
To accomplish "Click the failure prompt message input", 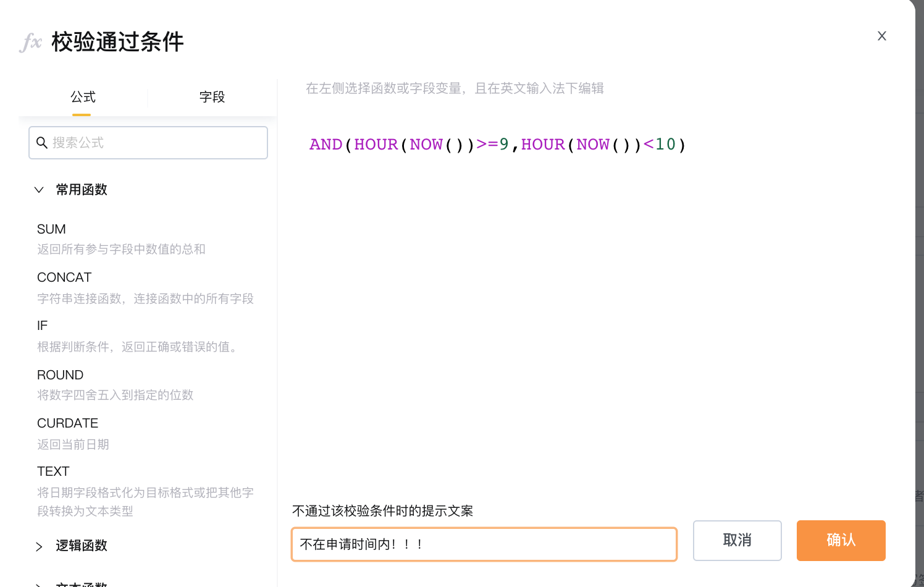I will point(484,544).
